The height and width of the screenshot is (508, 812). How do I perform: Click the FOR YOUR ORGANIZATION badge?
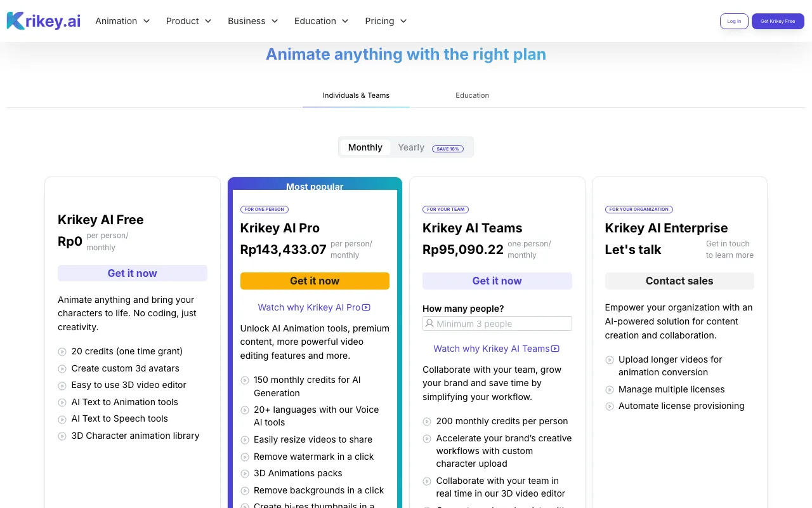[639, 210]
